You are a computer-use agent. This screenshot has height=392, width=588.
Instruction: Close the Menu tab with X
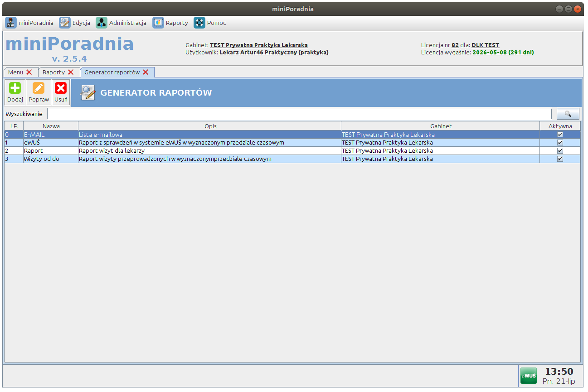pos(29,72)
